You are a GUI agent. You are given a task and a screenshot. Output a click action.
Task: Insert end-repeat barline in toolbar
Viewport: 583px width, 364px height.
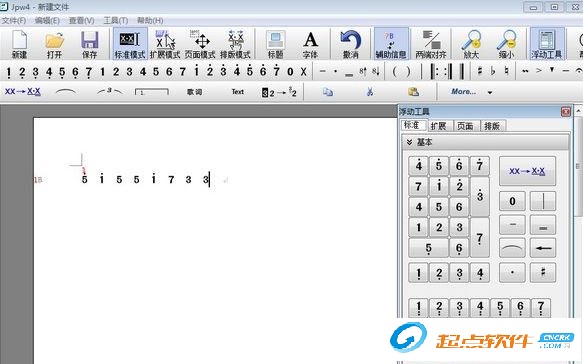(x=448, y=71)
